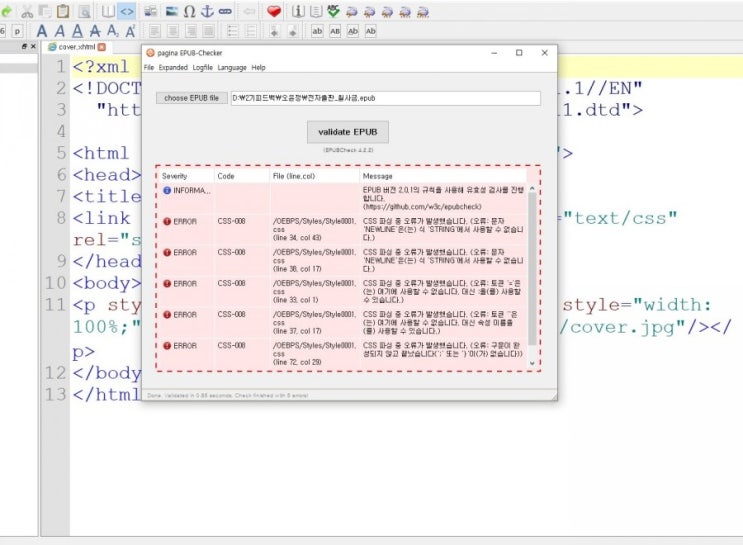Apply Strikethrough formatting icon
The height and width of the screenshot is (545, 743).
click(x=95, y=31)
